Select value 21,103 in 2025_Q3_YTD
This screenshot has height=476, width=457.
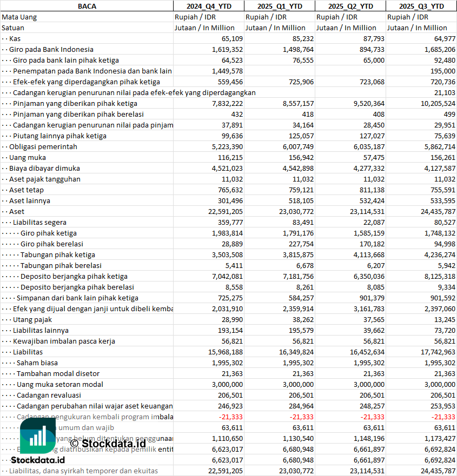pyautogui.click(x=445, y=92)
